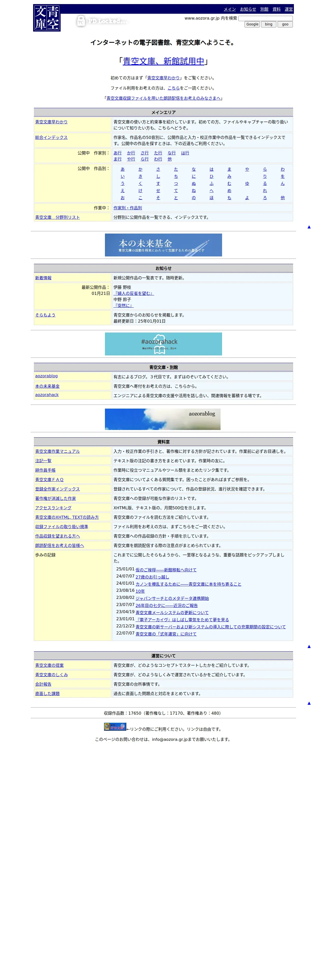Image resolution: width=327 pixels, height=980 pixels.
Task: Browse authors in ま行
Action: (x=118, y=159)
